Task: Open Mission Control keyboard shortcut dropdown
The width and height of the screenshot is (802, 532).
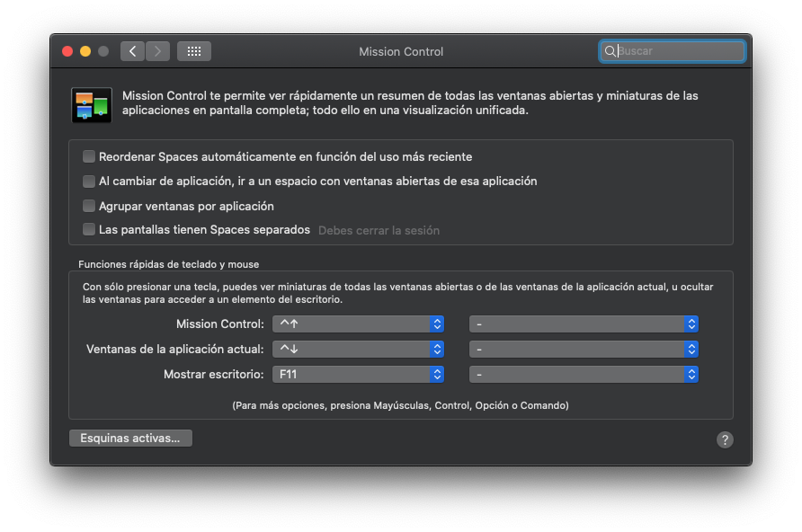Action: click(358, 324)
